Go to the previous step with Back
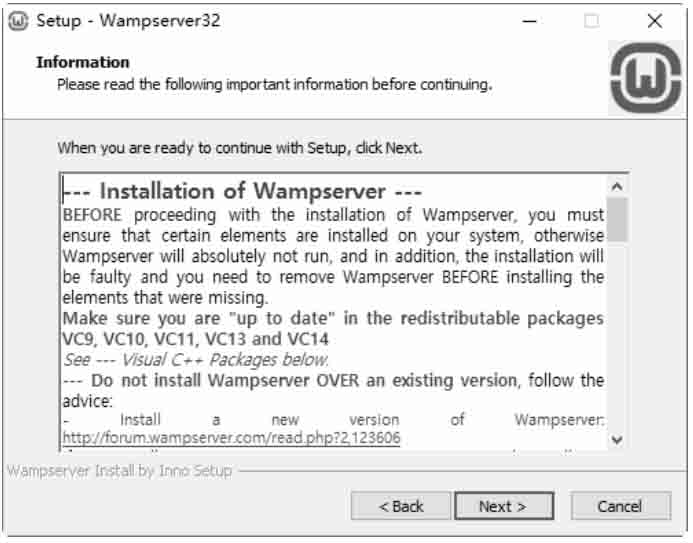Viewport: 693px width, 543px height. pyautogui.click(x=401, y=506)
